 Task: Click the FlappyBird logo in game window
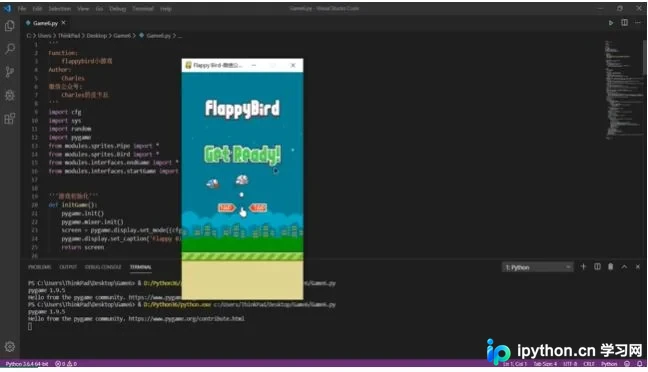(242, 109)
